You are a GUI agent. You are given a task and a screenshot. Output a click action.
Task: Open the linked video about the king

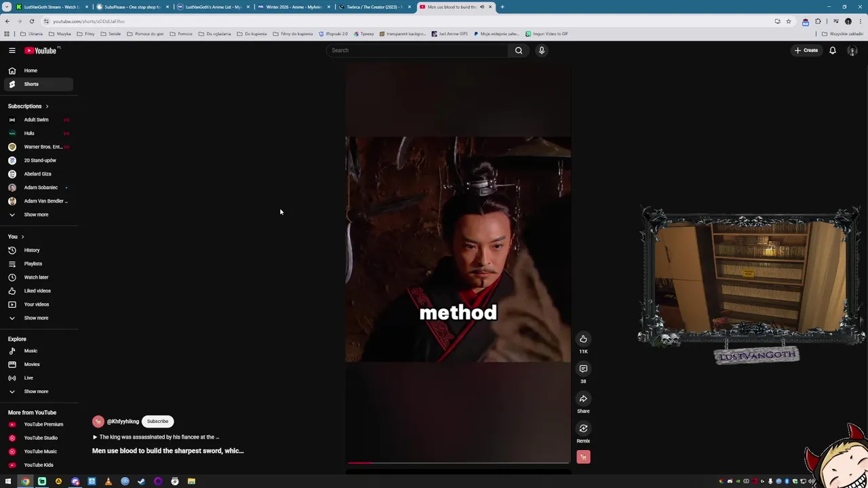pos(156,437)
